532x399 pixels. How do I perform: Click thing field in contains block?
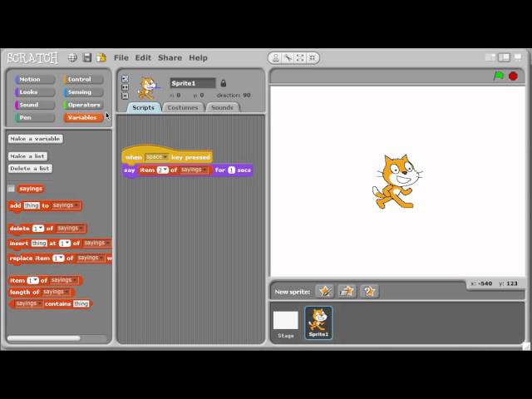(x=81, y=303)
